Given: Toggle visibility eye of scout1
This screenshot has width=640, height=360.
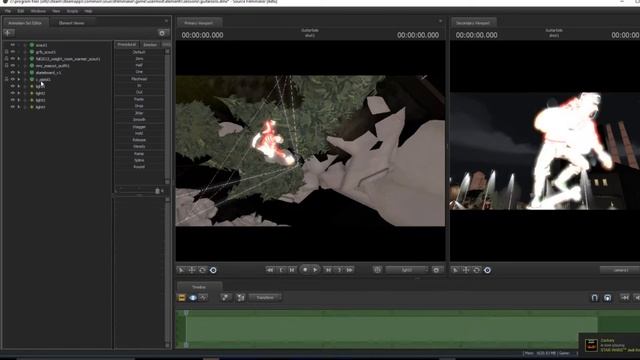Looking at the screenshot, I should [13, 45].
